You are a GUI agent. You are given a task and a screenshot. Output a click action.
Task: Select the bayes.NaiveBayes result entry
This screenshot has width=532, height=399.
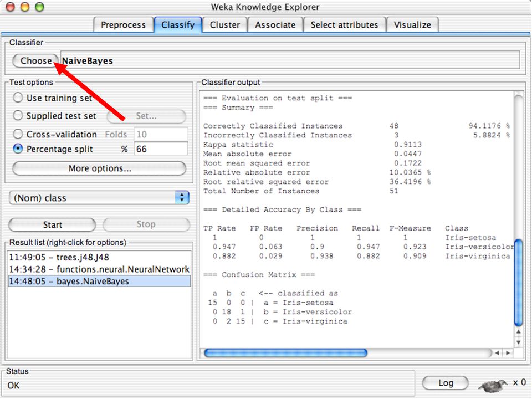(x=99, y=282)
